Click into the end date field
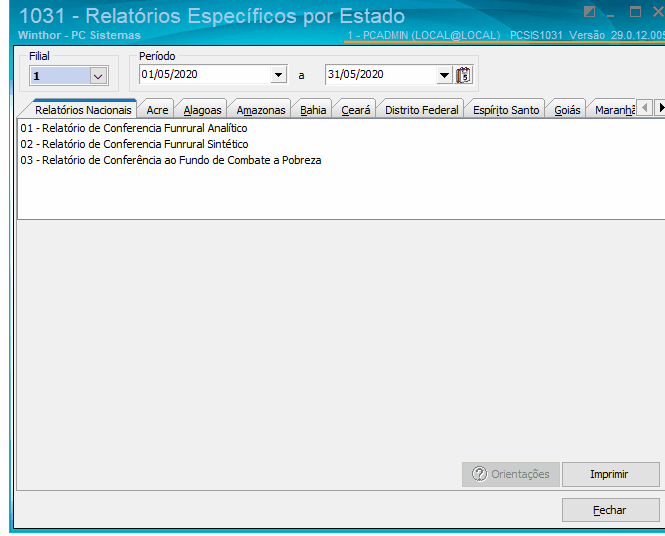 (381, 75)
